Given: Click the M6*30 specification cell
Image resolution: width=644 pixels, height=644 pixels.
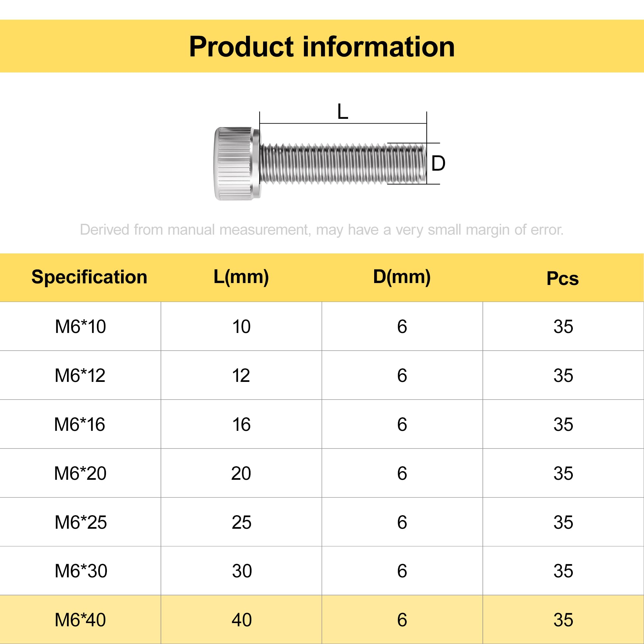Looking at the screenshot, I should [x=80, y=571].
